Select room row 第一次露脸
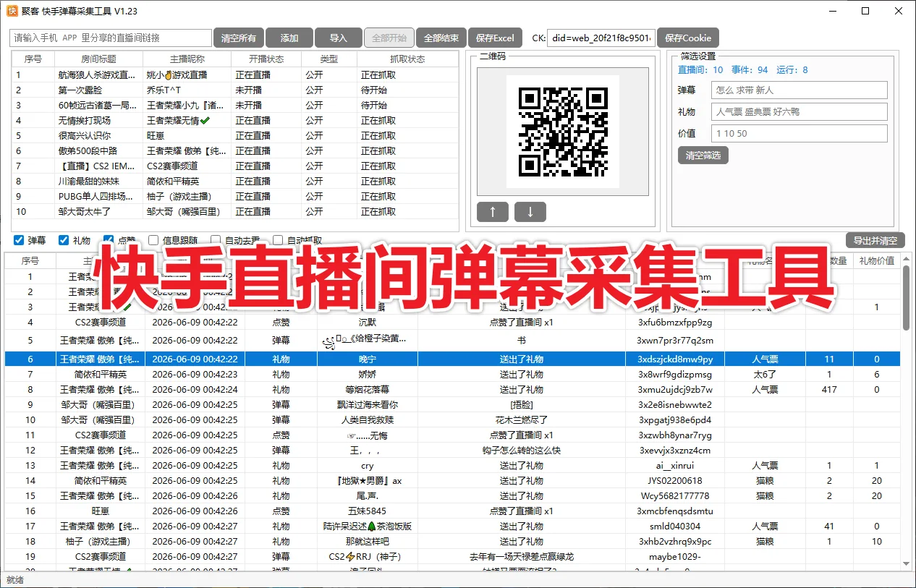 coord(235,90)
